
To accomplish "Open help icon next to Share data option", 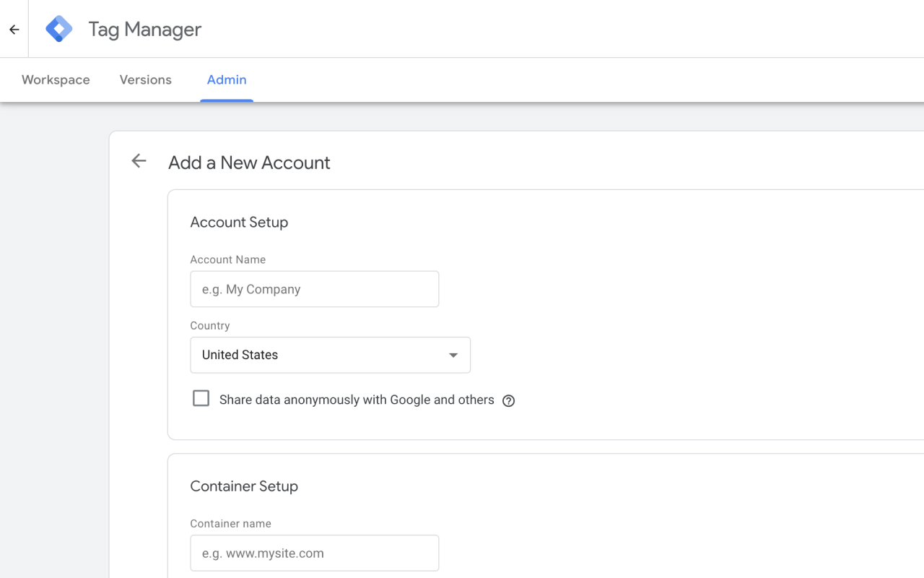I will [508, 401].
